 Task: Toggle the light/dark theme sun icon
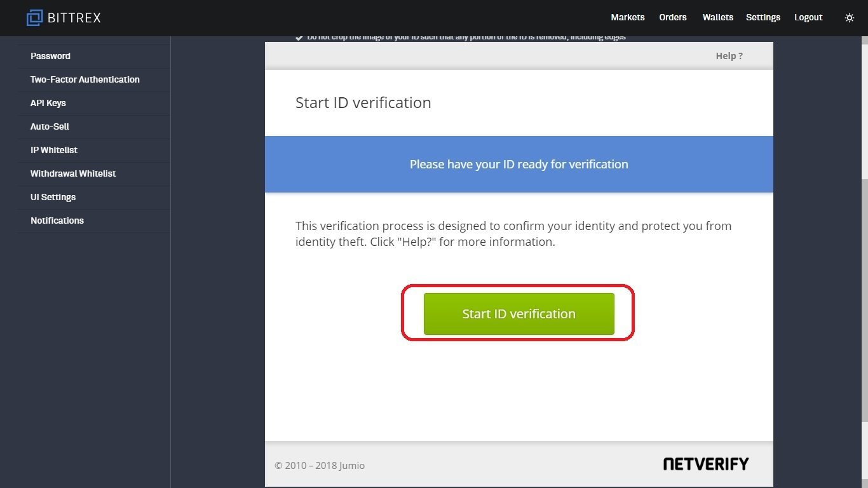849,18
